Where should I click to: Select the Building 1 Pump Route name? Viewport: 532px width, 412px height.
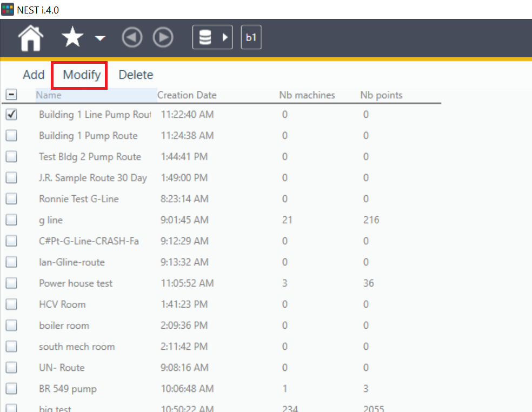point(88,136)
